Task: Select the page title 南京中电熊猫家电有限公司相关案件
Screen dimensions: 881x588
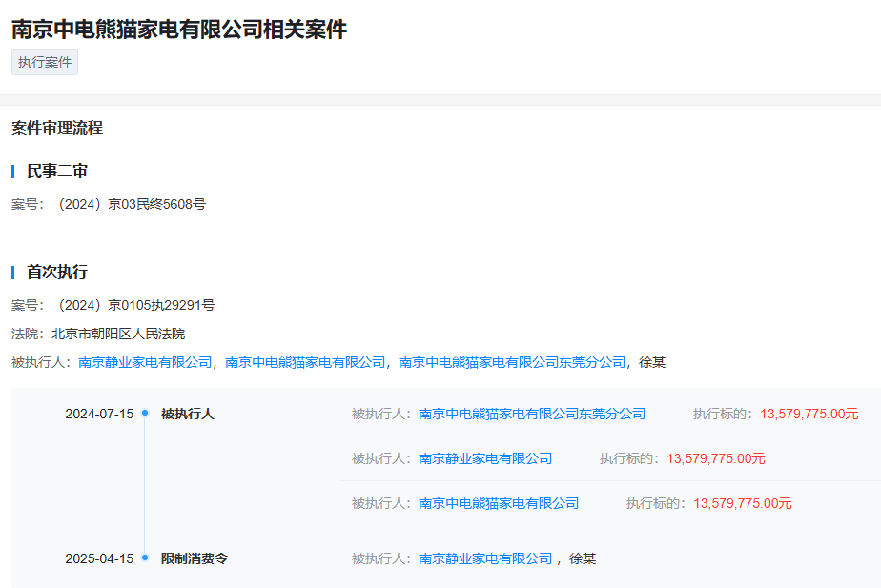Action: pyautogui.click(x=179, y=30)
